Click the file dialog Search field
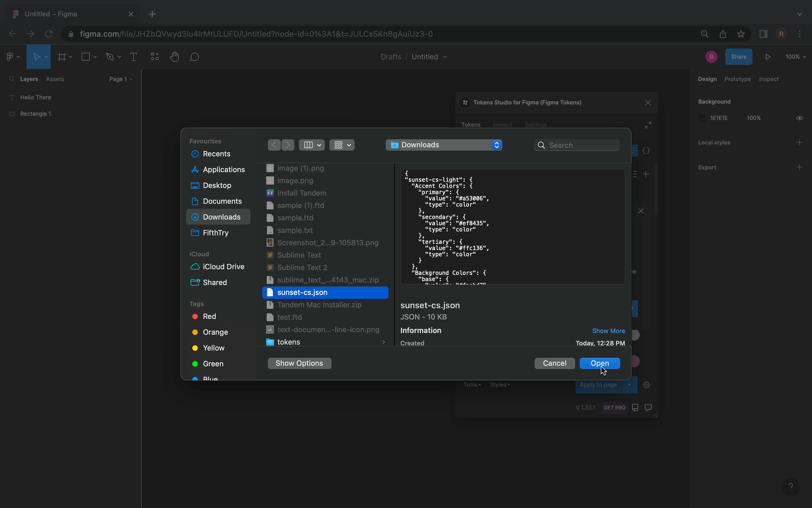This screenshot has height=508, width=812. 577,145
